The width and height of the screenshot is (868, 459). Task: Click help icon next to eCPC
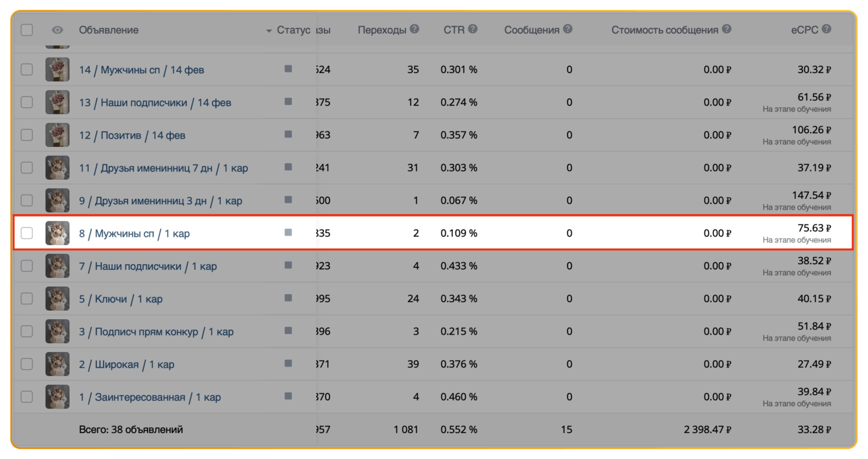(x=827, y=29)
